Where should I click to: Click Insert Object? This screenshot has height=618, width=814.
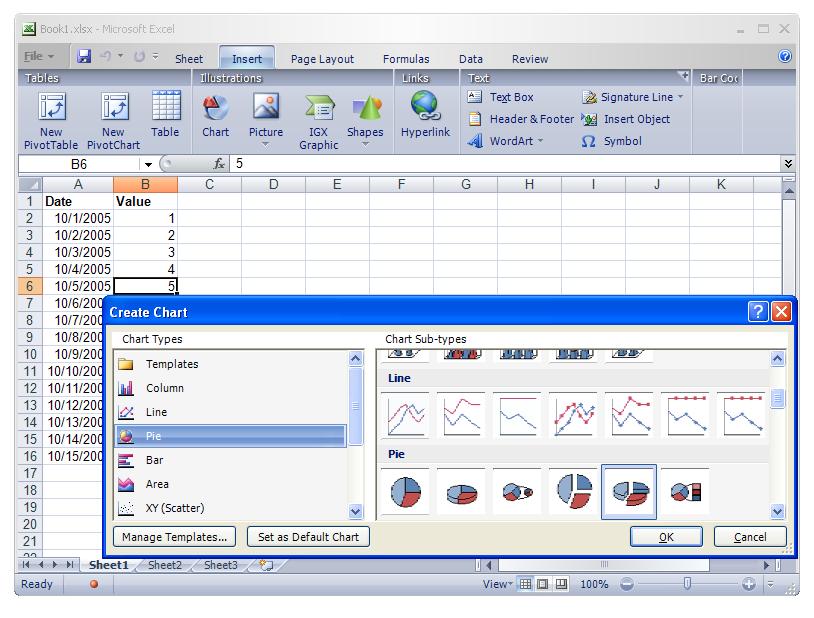(626, 119)
